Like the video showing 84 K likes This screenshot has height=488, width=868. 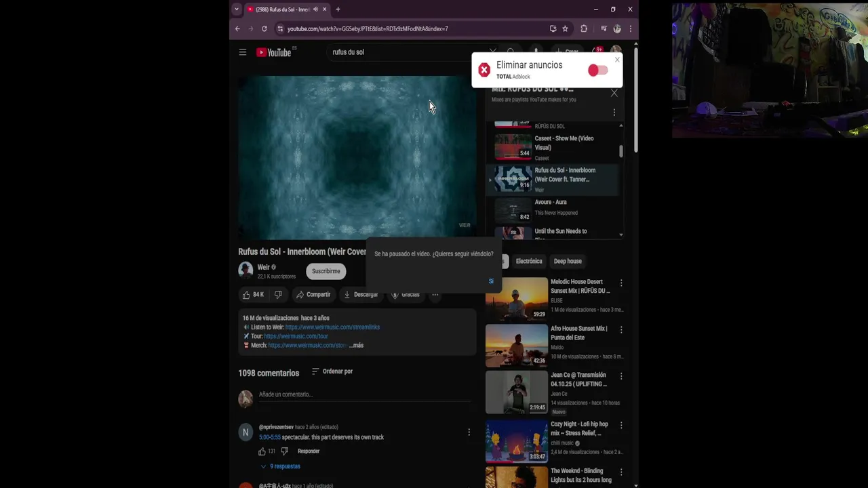click(x=254, y=295)
